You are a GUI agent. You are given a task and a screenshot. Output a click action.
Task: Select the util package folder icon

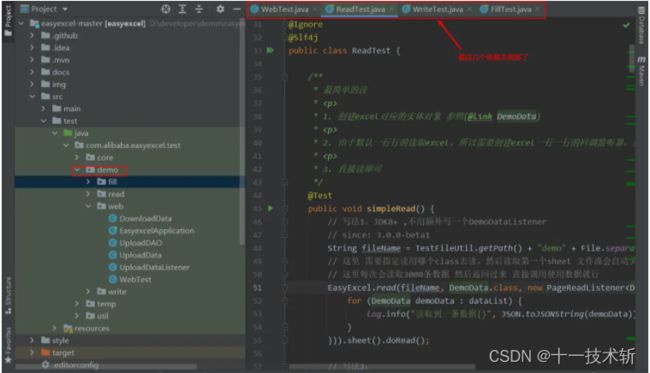coord(90,316)
